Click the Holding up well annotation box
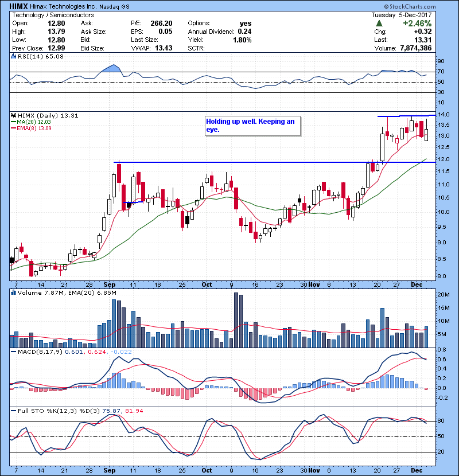This screenshot has width=459, height=476. (253, 126)
